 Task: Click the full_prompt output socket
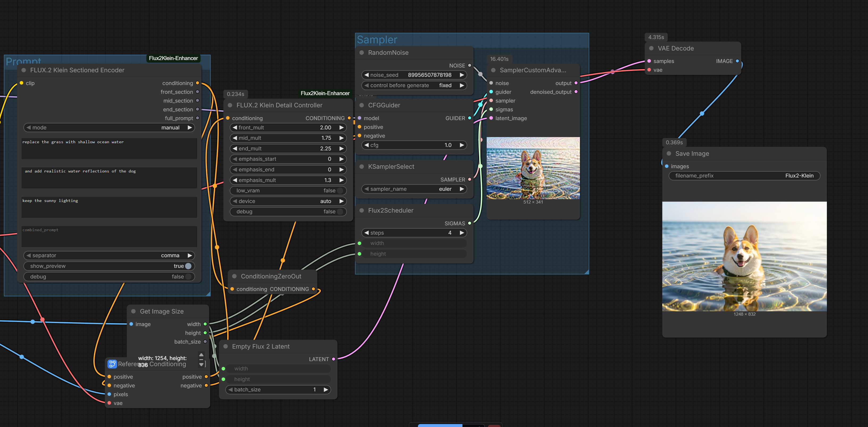[x=197, y=118]
